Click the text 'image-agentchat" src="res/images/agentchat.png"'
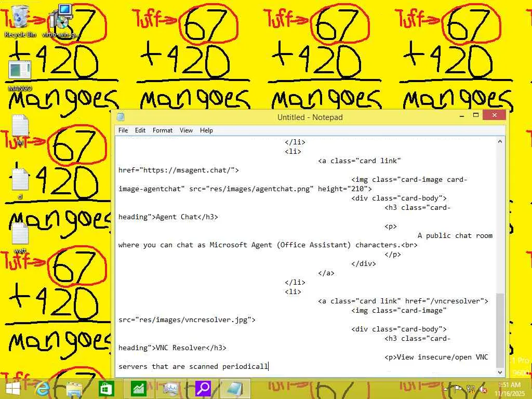The height and width of the screenshot is (399, 532). tap(216, 189)
